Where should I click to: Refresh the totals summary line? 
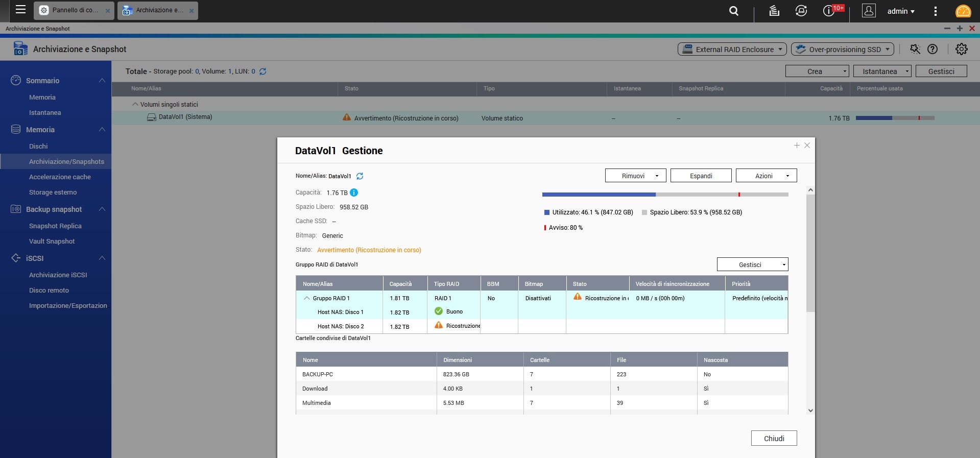coord(262,71)
